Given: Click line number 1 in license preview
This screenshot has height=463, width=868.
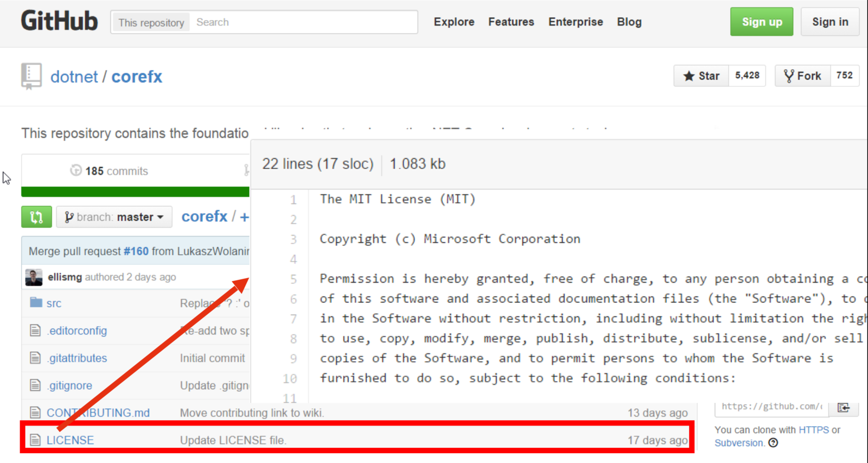Looking at the screenshot, I should pos(293,200).
